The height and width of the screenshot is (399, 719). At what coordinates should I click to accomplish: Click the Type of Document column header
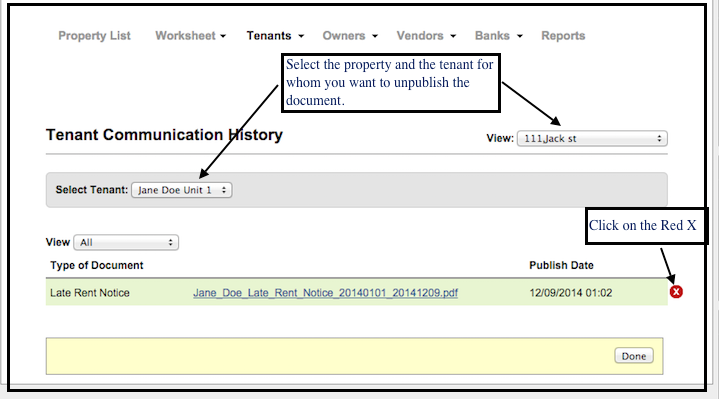97,265
